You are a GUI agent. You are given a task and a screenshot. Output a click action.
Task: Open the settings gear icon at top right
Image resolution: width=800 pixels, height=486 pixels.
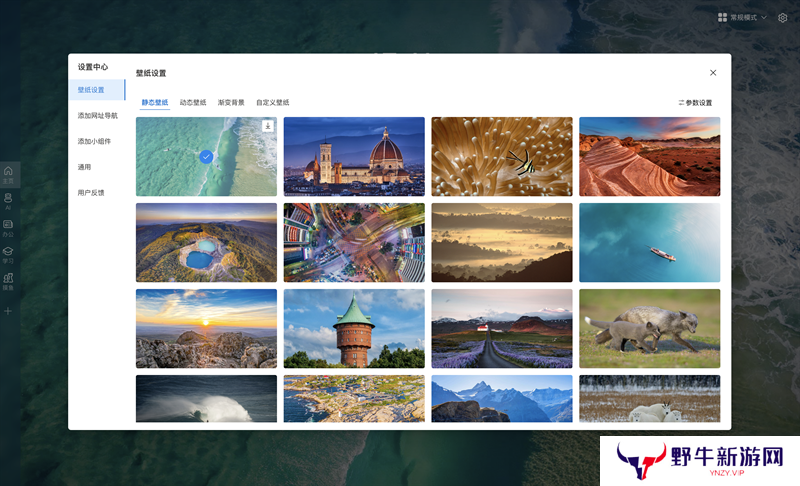(783, 17)
